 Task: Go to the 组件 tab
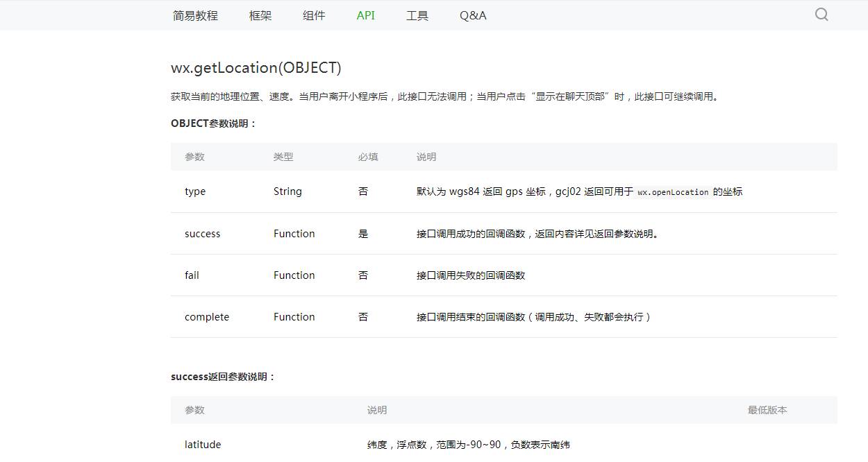[314, 15]
